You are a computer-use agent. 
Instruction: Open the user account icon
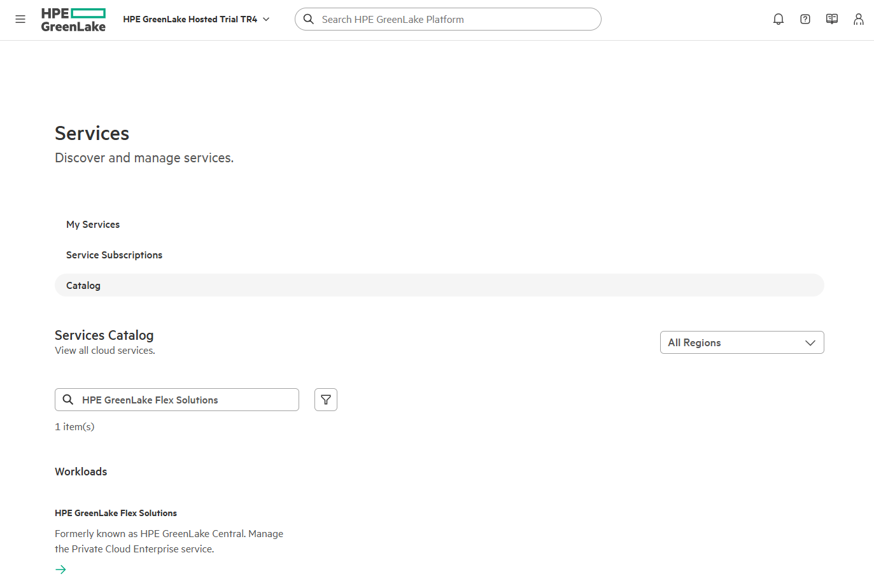pos(858,19)
